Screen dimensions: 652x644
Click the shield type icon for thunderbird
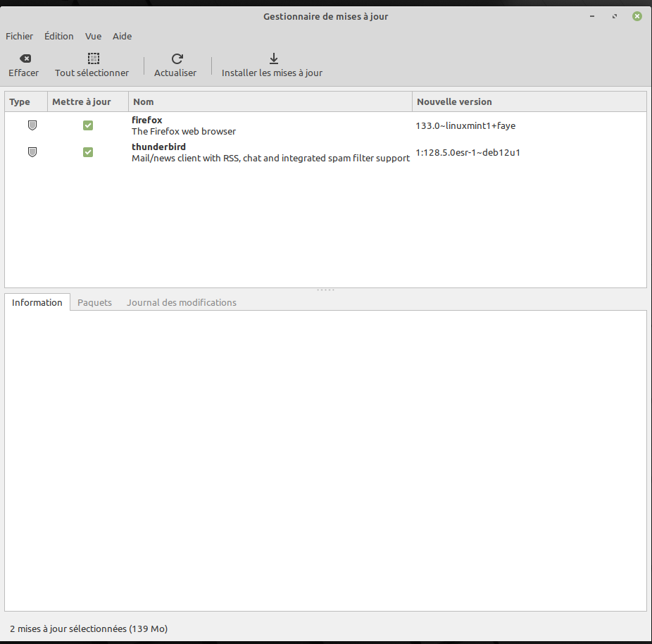tap(32, 152)
